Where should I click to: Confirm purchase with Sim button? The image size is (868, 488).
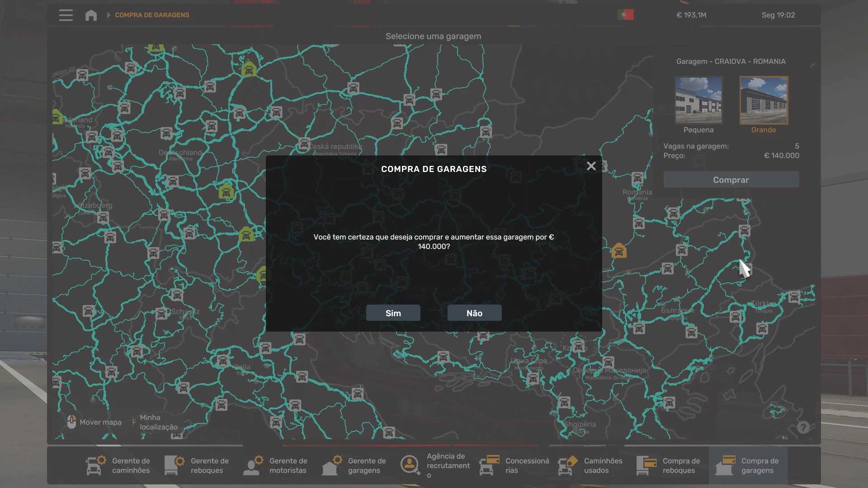[393, 313]
